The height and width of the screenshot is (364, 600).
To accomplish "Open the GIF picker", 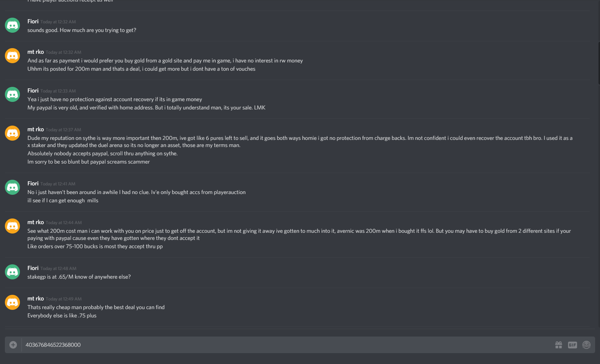I will 573,345.
